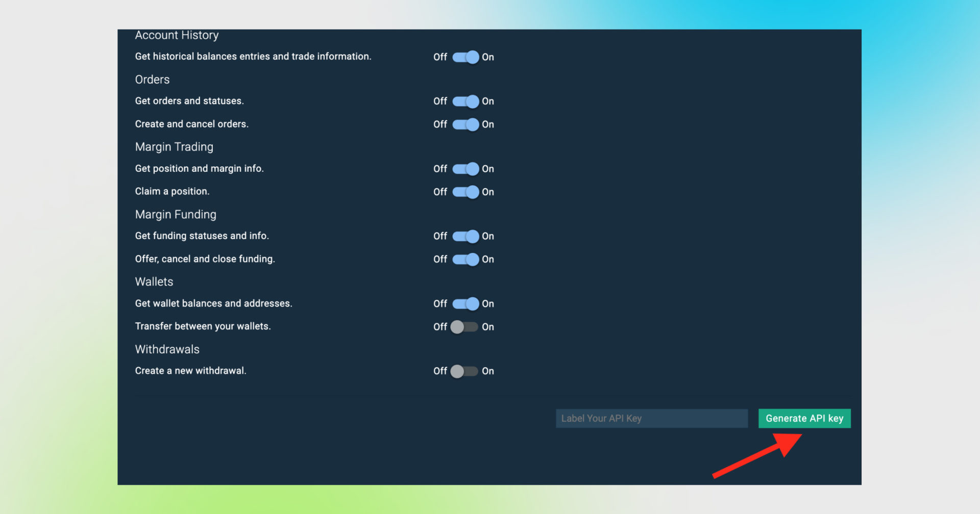The image size is (980, 514).
Task: Disable Get position and margin info access
Action: 465,169
